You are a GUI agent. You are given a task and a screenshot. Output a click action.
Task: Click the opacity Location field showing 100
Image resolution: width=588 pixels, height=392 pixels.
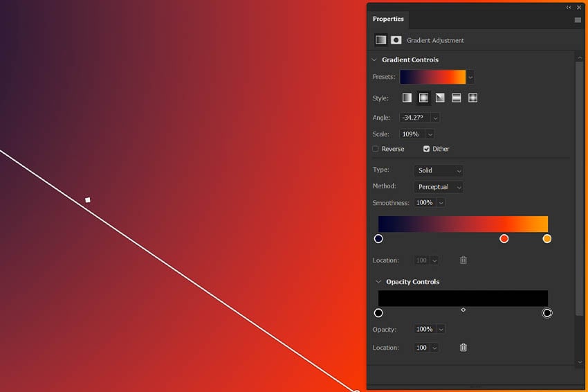(x=422, y=348)
